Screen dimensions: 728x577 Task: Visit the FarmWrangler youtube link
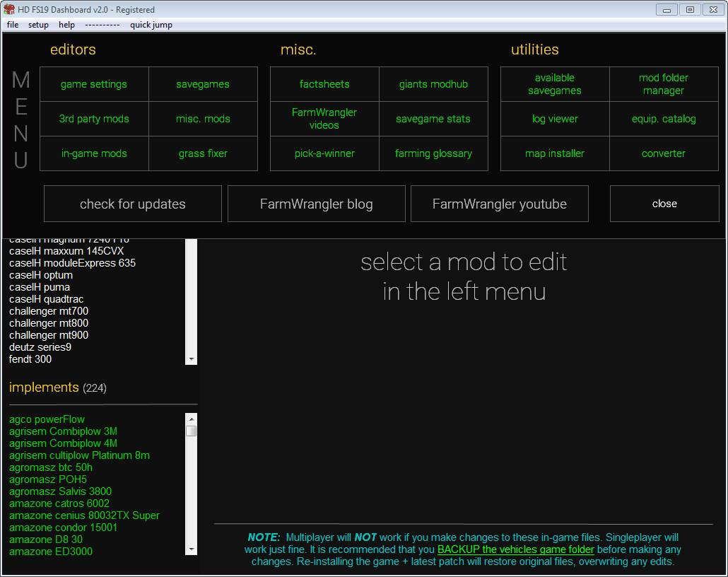coord(499,204)
